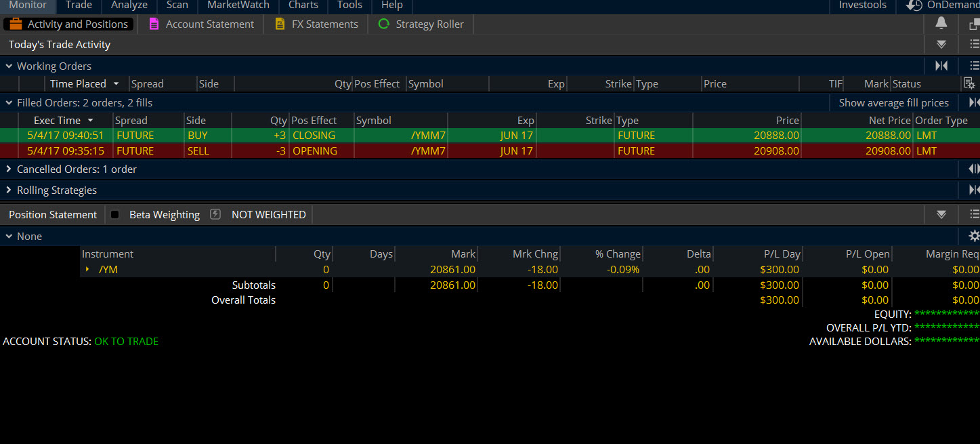Select the Activity and Positions sub-tab
This screenshot has height=444, width=980.
point(68,24)
